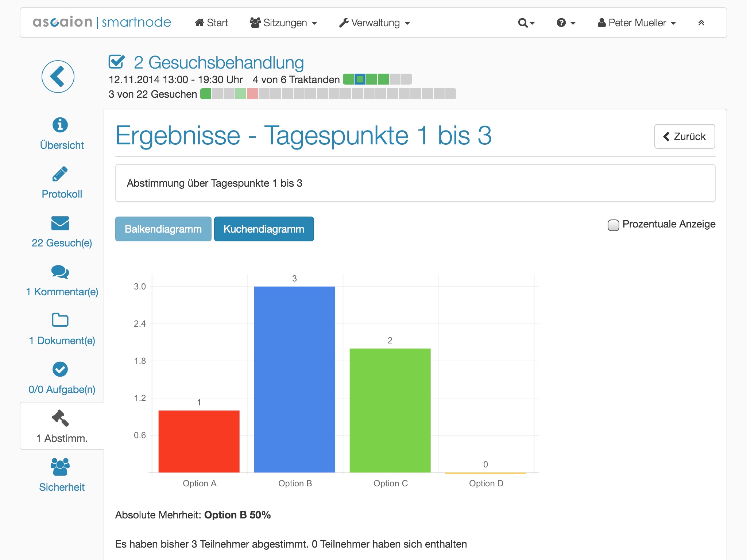This screenshot has height=560, width=747.
Task: Click the first green Traktanden square
Action: point(348,79)
